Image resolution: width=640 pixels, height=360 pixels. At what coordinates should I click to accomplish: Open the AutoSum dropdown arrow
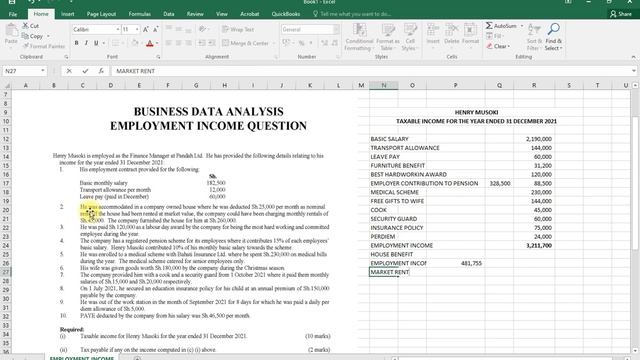tap(522, 26)
